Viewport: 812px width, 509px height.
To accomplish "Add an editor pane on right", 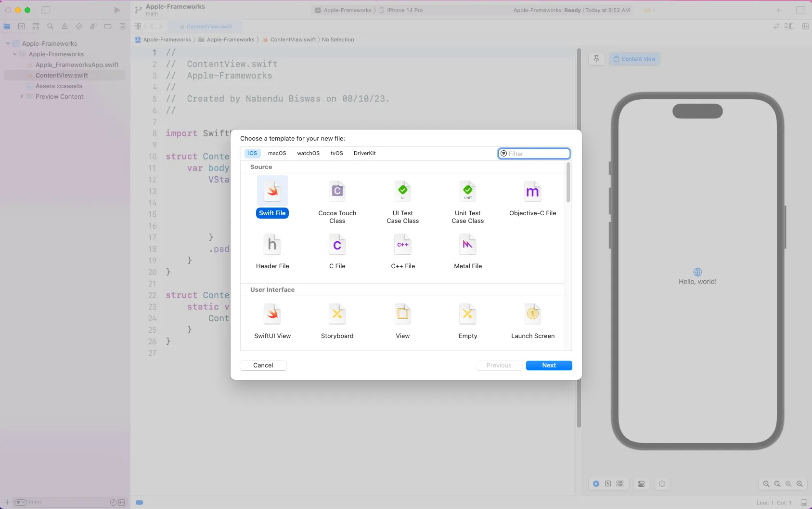I will [806, 26].
